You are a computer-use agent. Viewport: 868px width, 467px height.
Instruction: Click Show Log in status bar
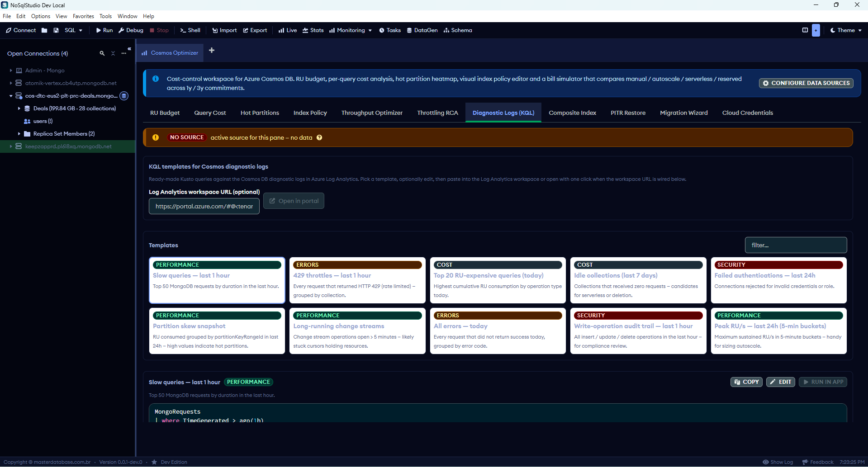pyautogui.click(x=778, y=462)
